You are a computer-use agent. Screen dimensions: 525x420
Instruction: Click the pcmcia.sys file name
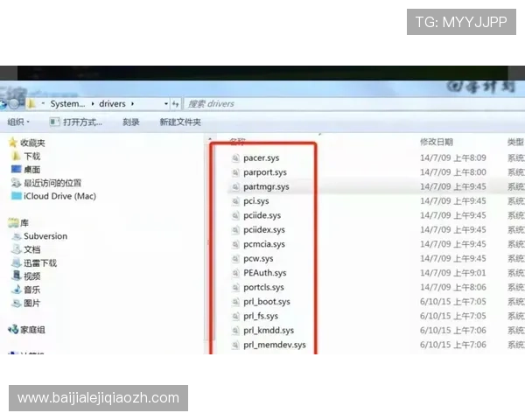264,244
